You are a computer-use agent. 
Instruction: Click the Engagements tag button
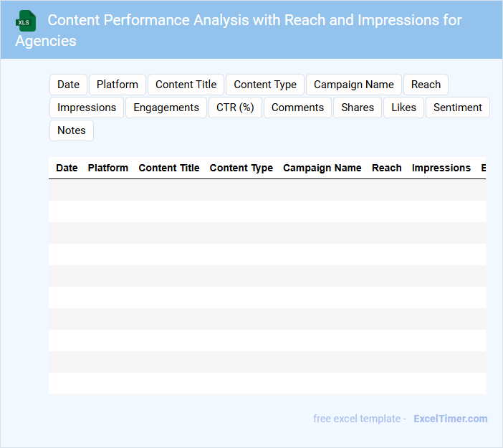(x=166, y=108)
